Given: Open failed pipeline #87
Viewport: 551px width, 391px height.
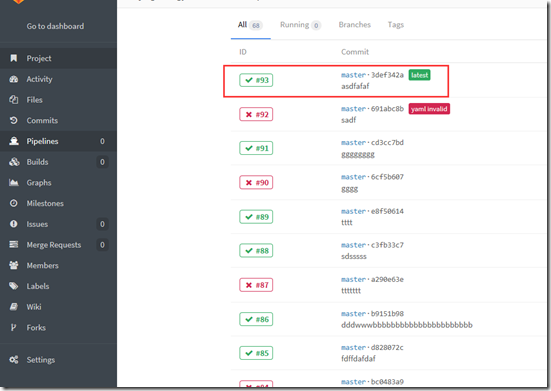Looking at the screenshot, I should (256, 285).
